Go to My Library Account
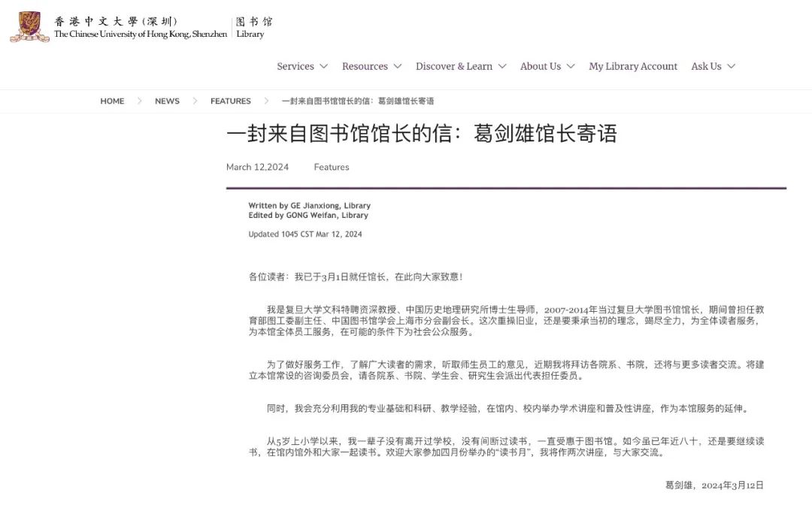The width and height of the screenshot is (812, 505). coord(633,66)
